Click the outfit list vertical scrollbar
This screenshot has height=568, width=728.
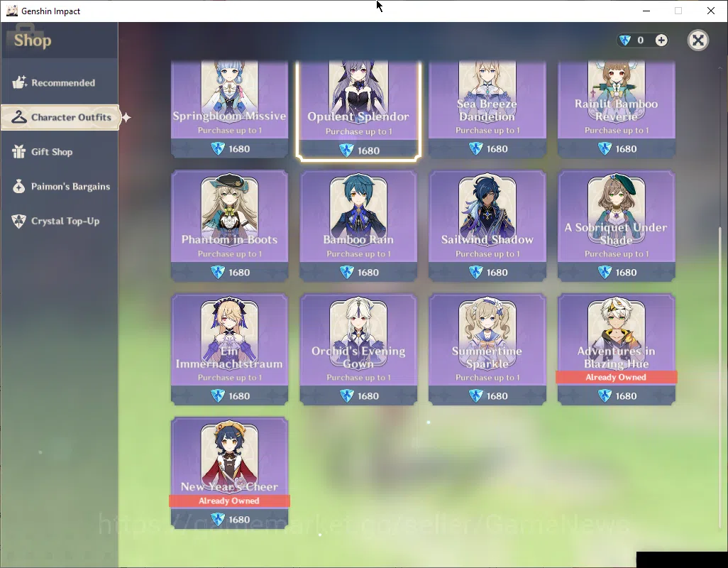pos(720,377)
